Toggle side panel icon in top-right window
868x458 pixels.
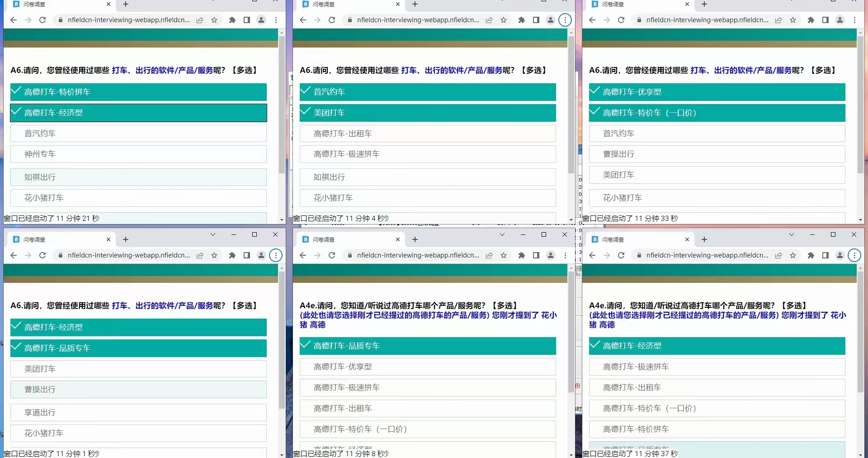(826, 20)
